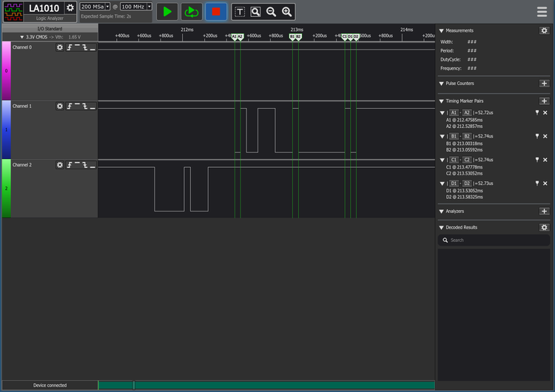The image size is (555, 392).
Task: Zoom in the waveform view
Action: pyautogui.click(x=286, y=12)
